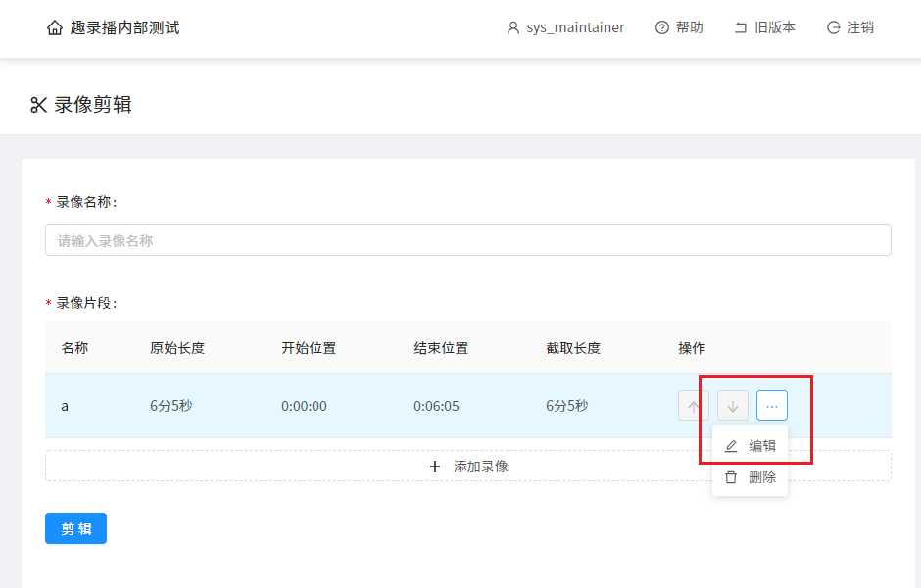Click the pencil icon beside 编辑
Viewport: 921px width, 588px height.
(x=731, y=446)
